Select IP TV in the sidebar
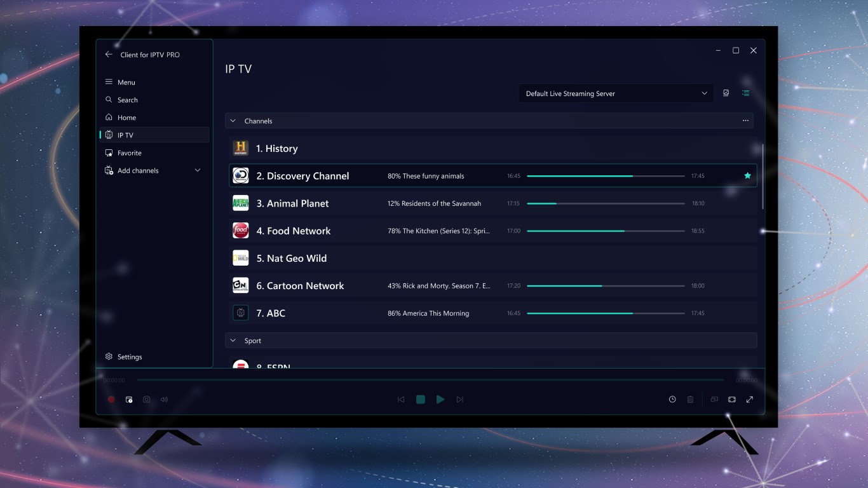 point(154,135)
